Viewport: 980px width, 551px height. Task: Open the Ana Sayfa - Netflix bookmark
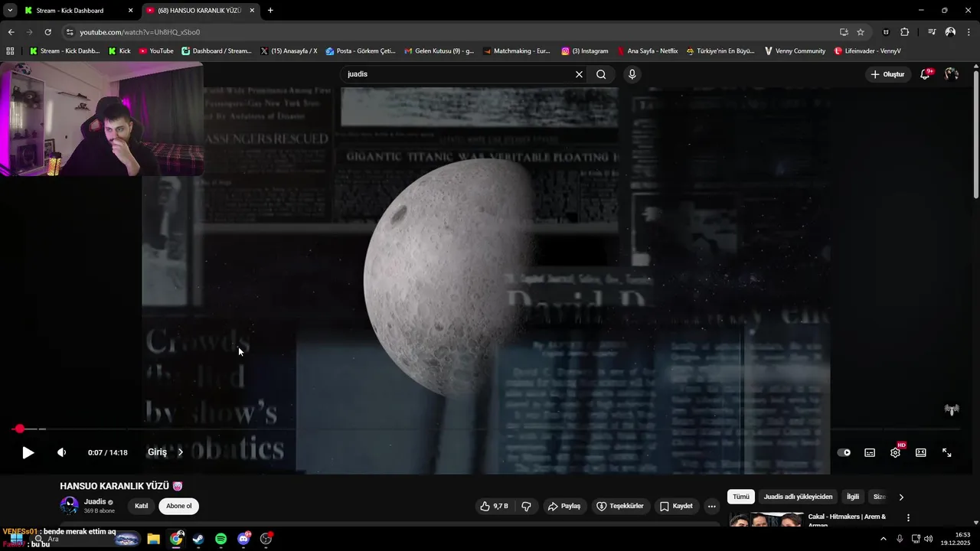point(647,51)
